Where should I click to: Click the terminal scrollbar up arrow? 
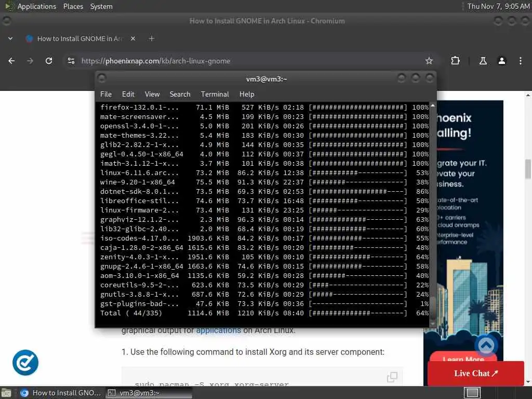pos(433,106)
